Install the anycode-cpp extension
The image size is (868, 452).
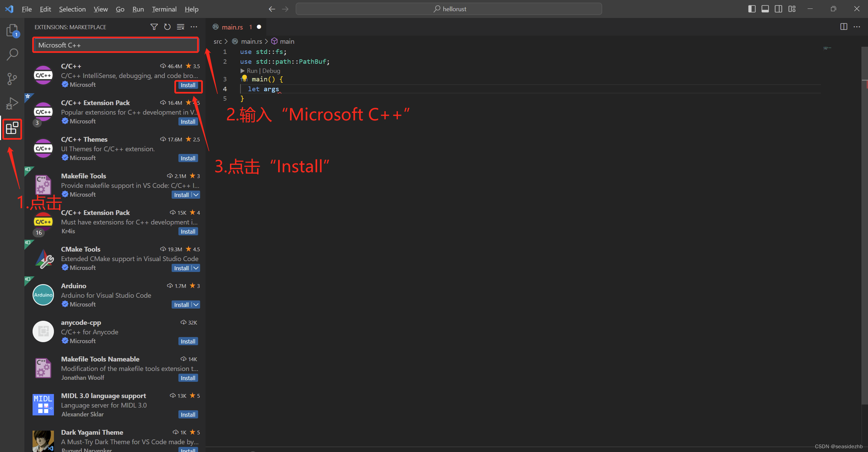pos(188,341)
